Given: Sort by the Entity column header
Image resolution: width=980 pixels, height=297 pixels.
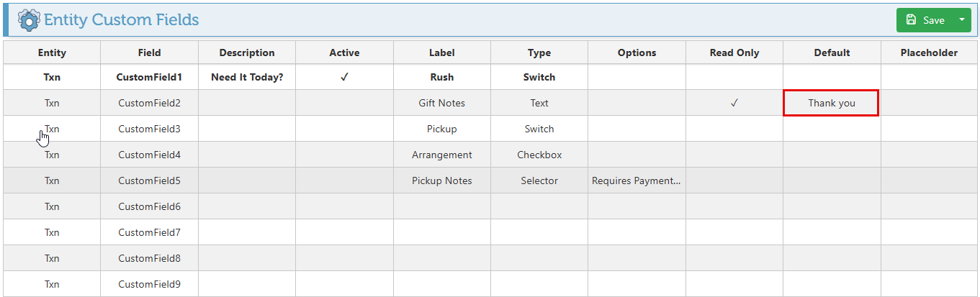Looking at the screenshot, I should click(52, 52).
